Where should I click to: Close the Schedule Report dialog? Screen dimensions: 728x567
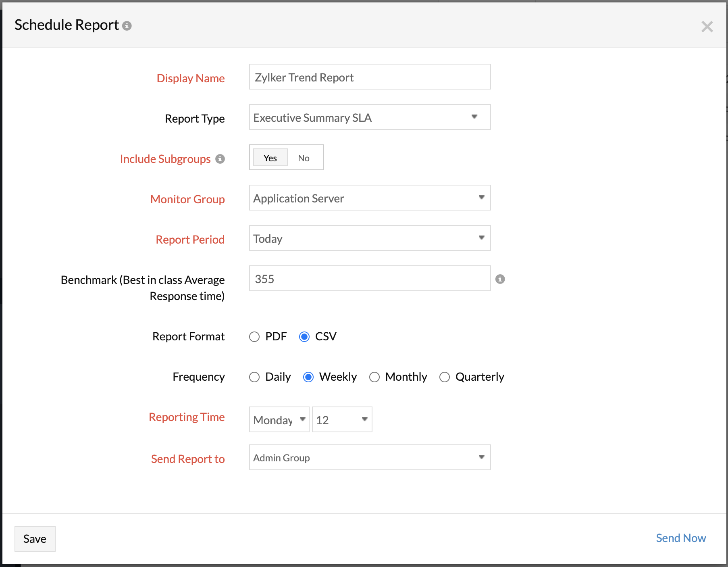(707, 27)
